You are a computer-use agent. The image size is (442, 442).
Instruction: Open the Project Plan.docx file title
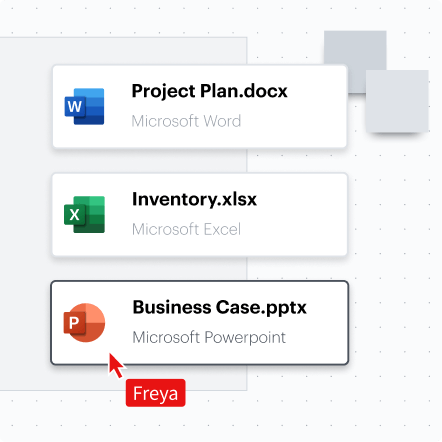click(x=209, y=91)
